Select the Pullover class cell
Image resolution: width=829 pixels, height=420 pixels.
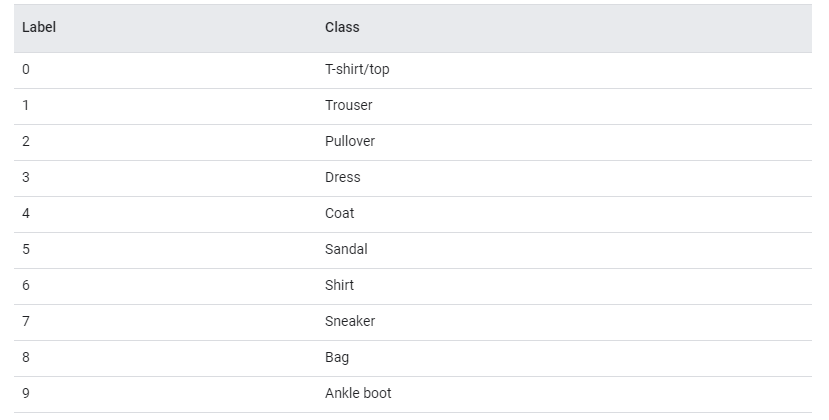[350, 141]
